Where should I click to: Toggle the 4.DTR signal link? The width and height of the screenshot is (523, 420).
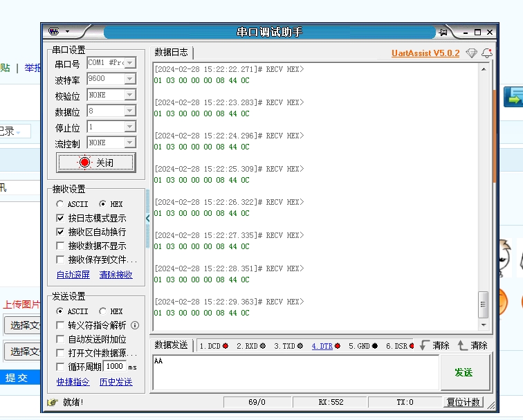[x=322, y=346]
